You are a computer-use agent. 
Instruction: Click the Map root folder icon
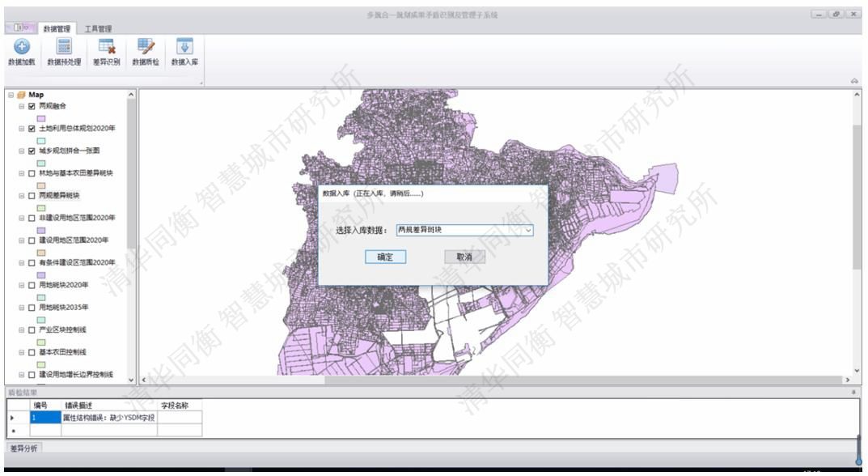[x=21, y=95]
